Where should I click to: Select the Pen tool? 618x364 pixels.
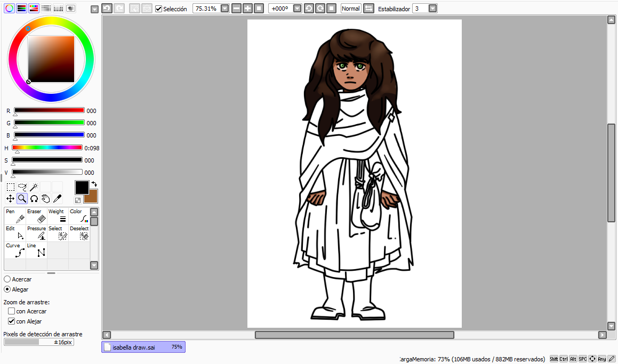[x=15, y=216]
